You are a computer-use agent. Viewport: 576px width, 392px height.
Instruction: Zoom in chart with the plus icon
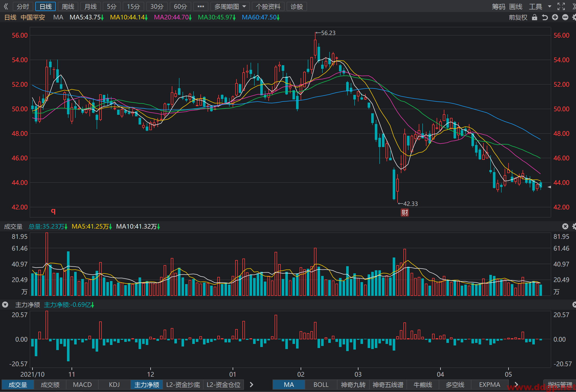(555, 17)
